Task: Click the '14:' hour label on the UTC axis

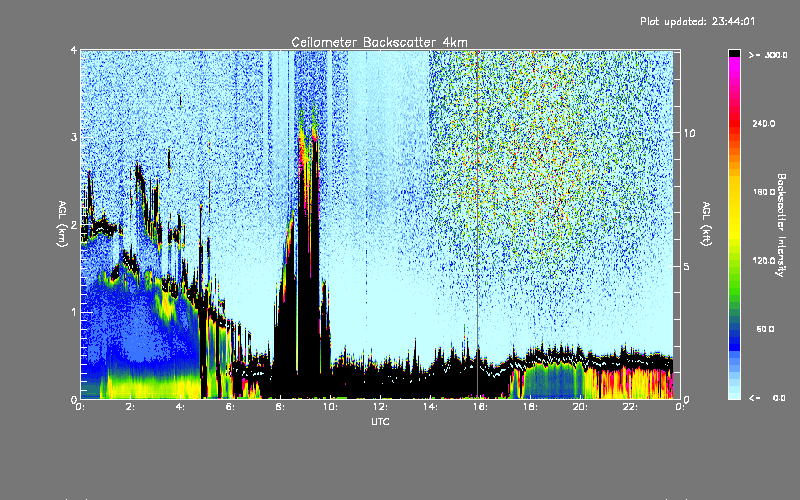Action: click(430, 407)
